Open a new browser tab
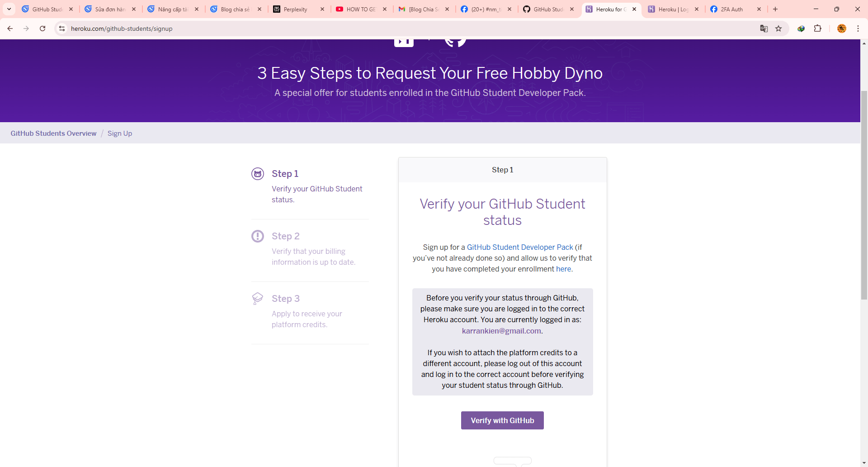Viewport: 868px width, 467px height. [x=775, y=9]
